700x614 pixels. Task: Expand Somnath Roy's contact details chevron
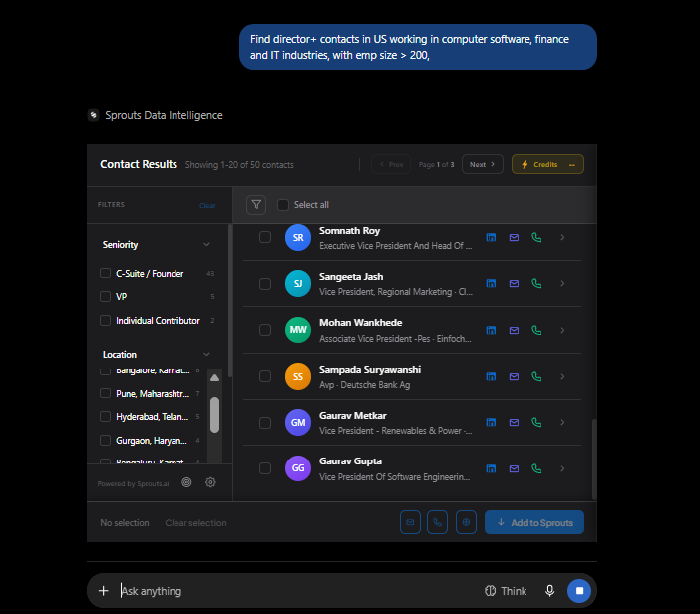point(562,238)
